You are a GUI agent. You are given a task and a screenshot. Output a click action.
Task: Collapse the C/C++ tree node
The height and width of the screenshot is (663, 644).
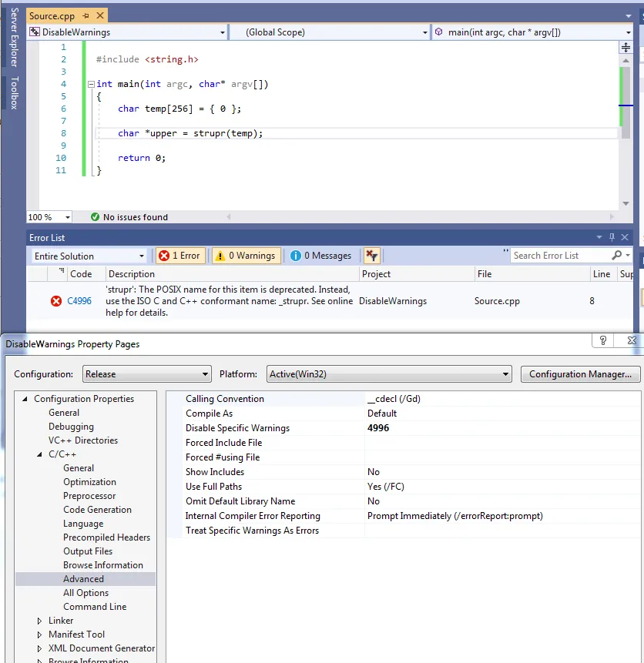(39, 454)
